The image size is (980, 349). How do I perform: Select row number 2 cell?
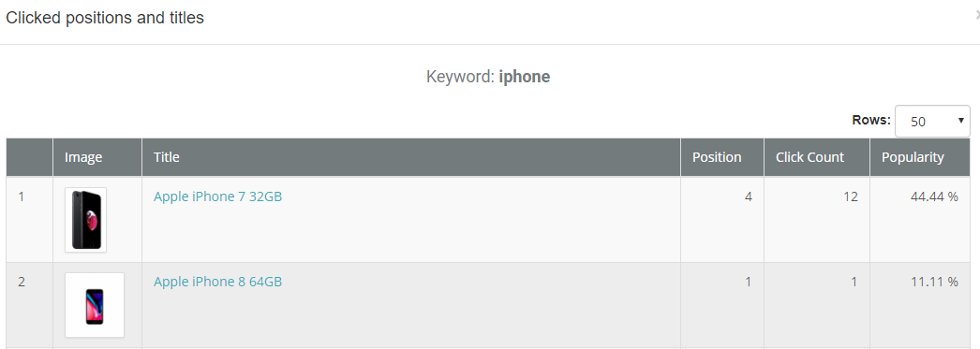(x=29, y=305)
